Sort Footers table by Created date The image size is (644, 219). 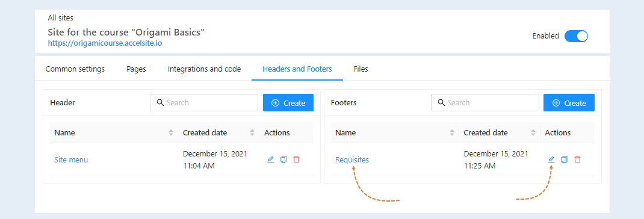click(533, 133)
